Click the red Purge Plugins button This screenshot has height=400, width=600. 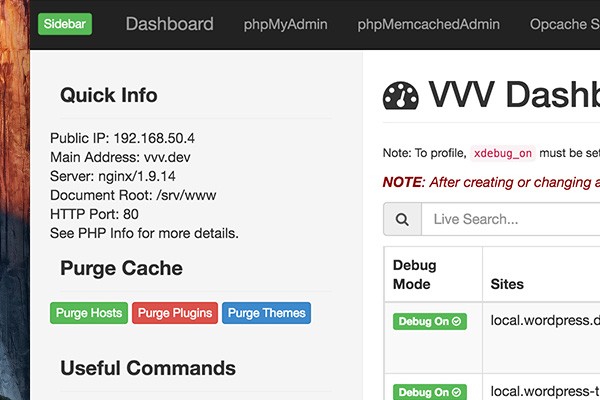point(175,313)
